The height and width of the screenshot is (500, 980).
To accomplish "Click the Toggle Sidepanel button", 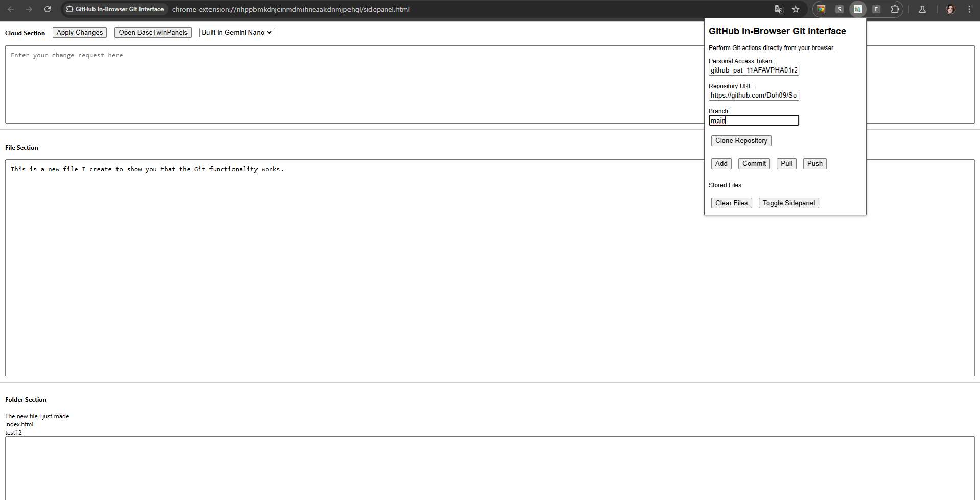I will point(789,203).
